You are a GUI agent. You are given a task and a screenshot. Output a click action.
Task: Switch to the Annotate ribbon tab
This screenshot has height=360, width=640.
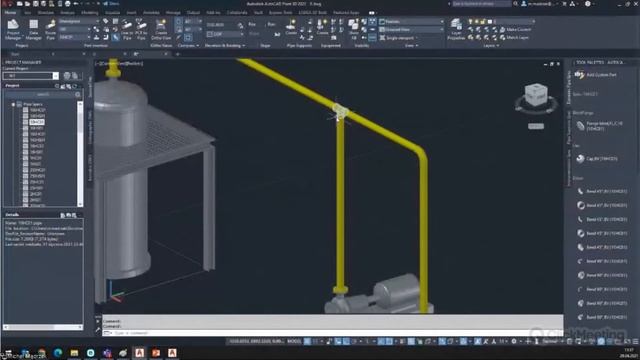(x=151, y=13)
